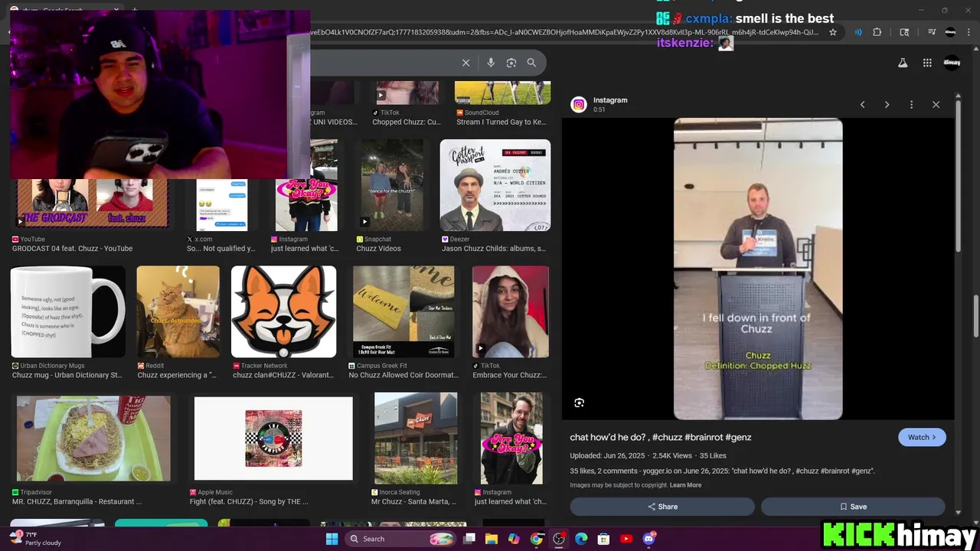Close the Instagram image preview panel

tap(936, 105)
